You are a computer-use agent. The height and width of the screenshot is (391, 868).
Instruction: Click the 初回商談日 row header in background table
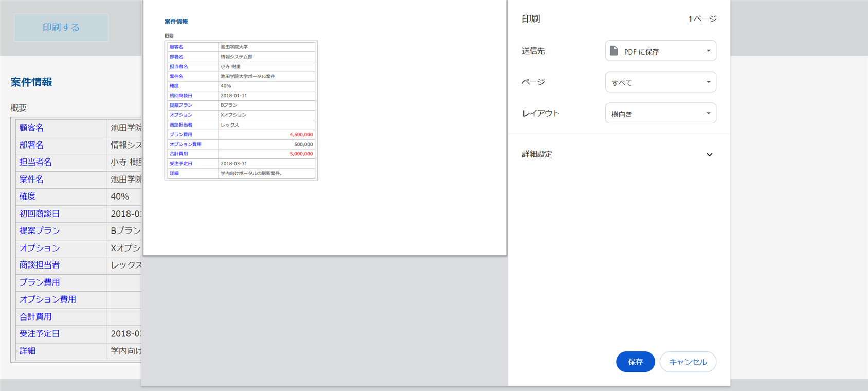point(40,214)
